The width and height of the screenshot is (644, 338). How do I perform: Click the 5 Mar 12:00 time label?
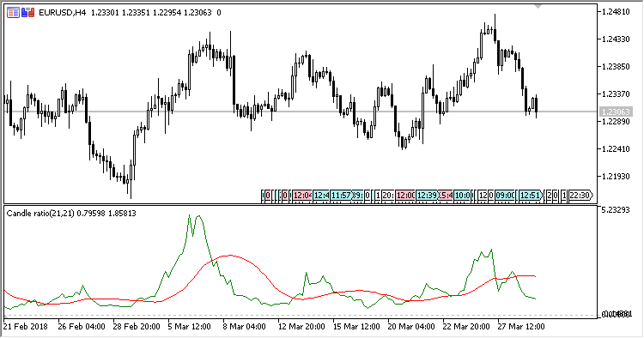[x=190, y=327]
